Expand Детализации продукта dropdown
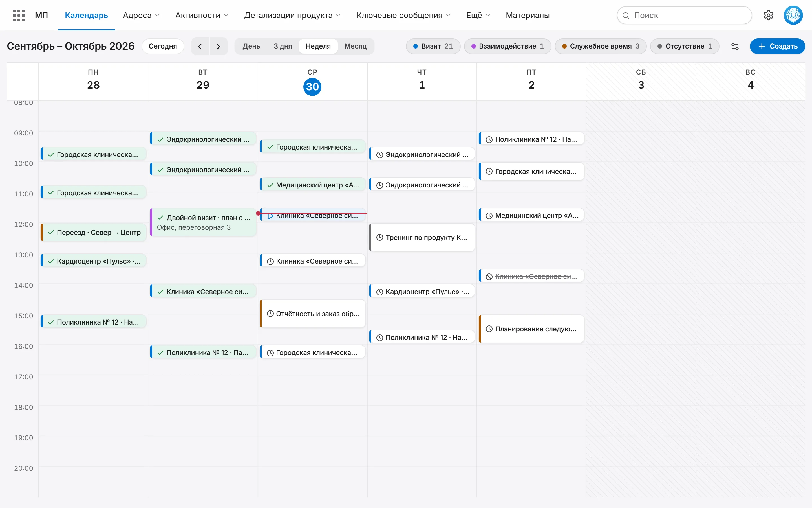This screenshot has width=812, height=508. pyautogui.click(x=292, y=16)
